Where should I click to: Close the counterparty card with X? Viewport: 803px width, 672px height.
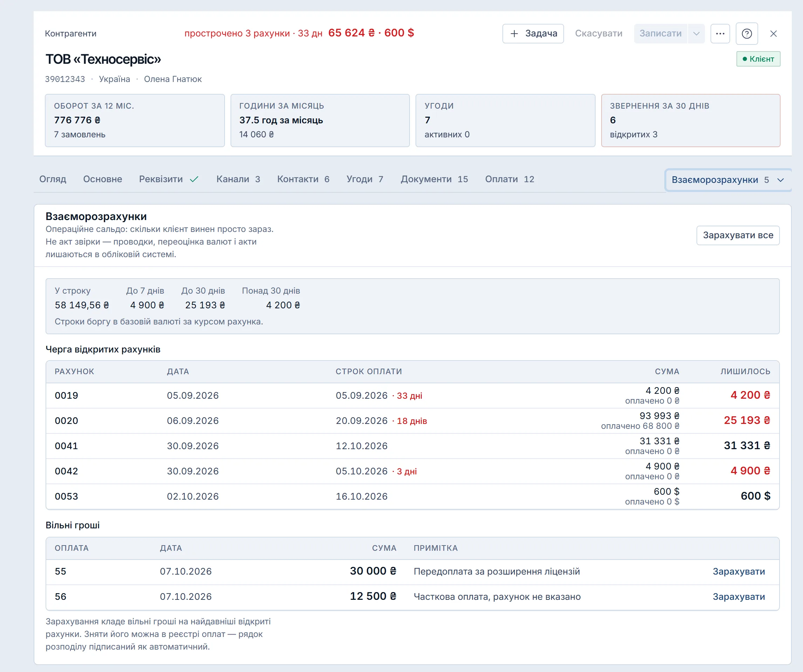point(773,34)
